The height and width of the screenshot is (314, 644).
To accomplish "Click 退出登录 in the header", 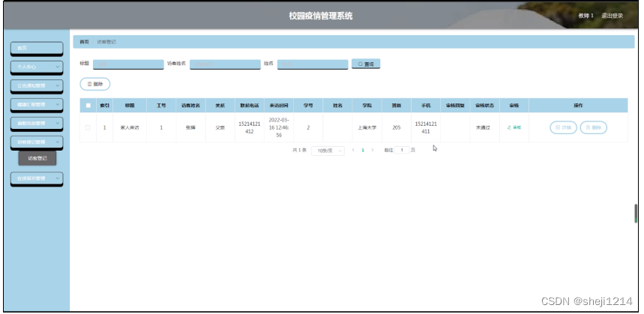I will tap(612, 16).
